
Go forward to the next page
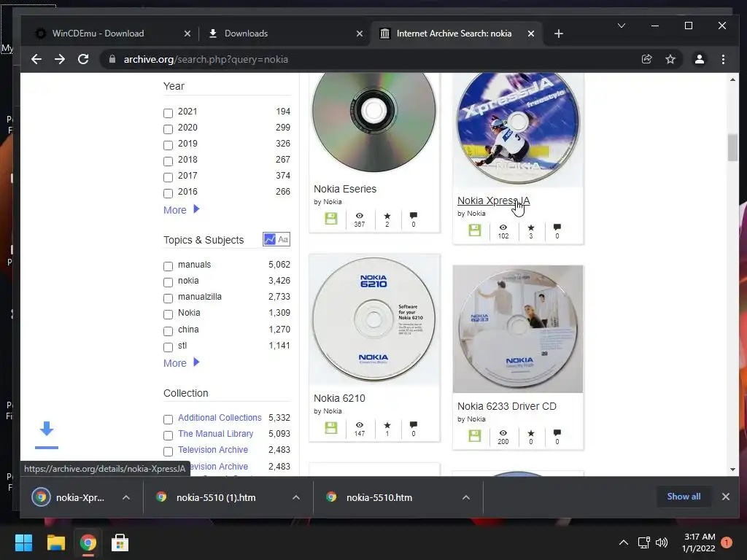click(x=60, y=59)
